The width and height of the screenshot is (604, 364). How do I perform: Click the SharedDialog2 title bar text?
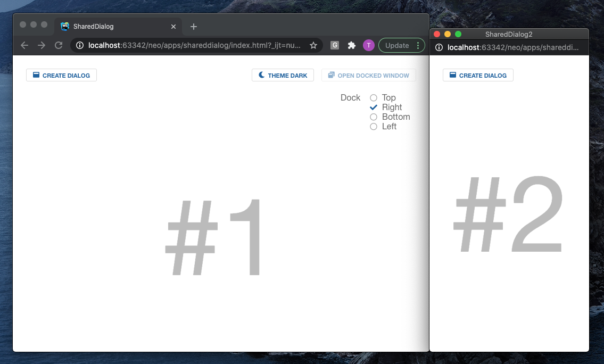pos(509,34)
